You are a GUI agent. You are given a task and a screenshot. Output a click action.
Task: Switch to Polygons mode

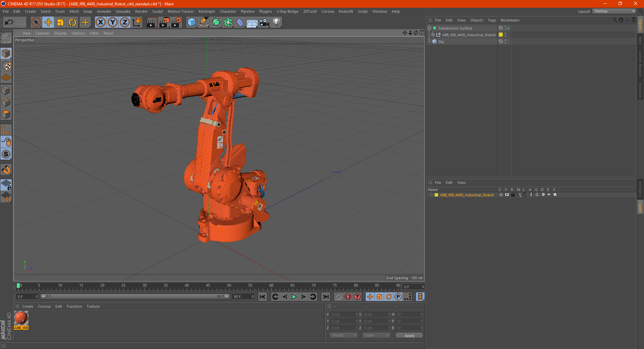point(6,115)
